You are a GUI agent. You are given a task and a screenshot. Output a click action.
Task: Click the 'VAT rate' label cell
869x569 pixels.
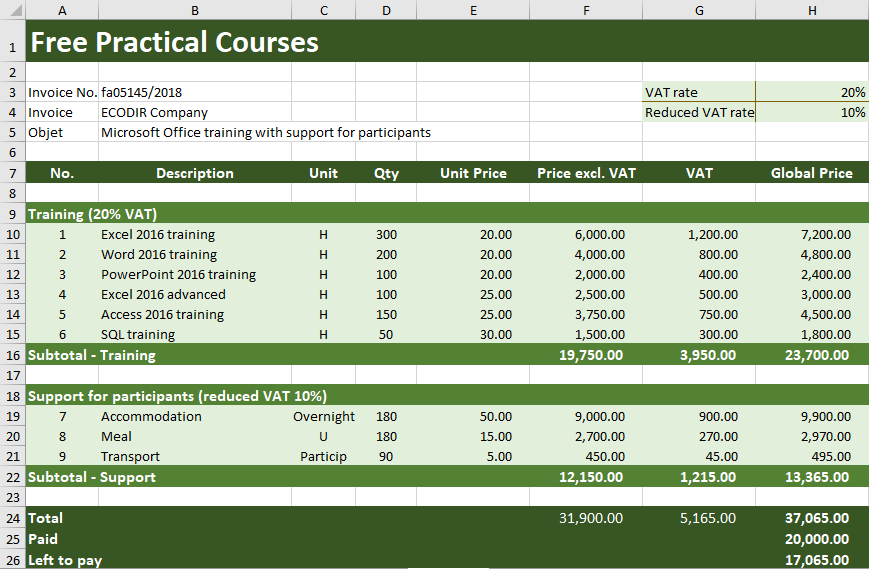[x=699, y=92]
